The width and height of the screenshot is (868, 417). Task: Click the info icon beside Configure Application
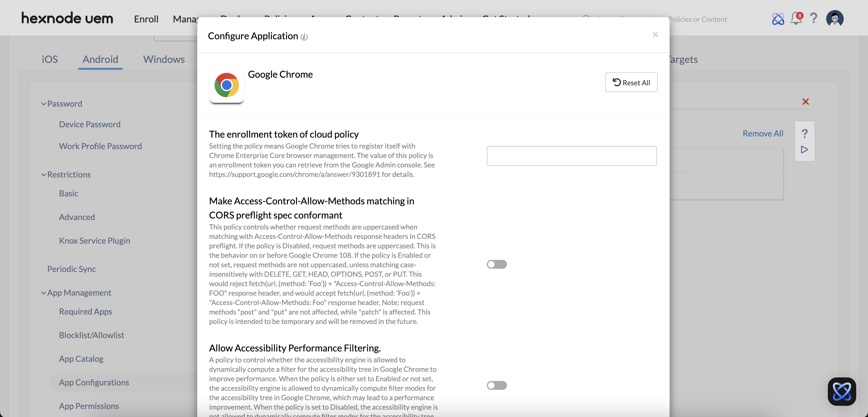pyautogui.click(x=304, y=37)
